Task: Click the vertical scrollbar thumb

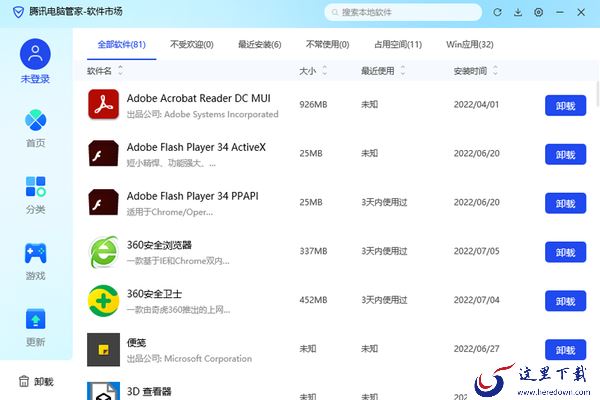Action: click(x=598, y=93)
